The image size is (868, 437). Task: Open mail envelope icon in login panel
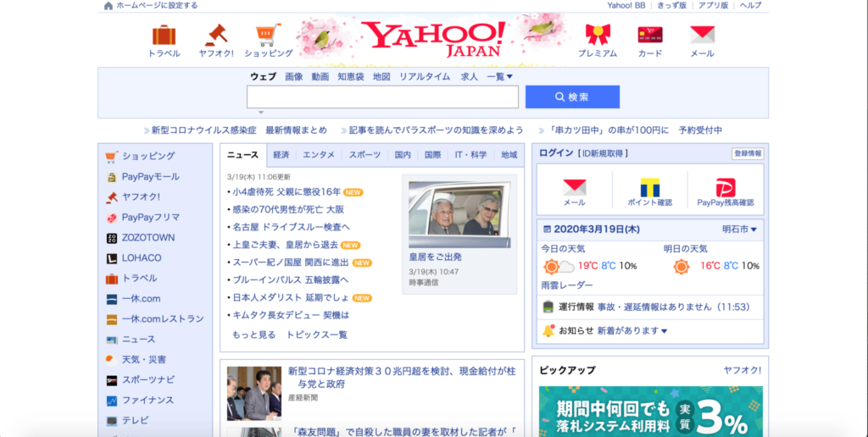tap(574, 187)
